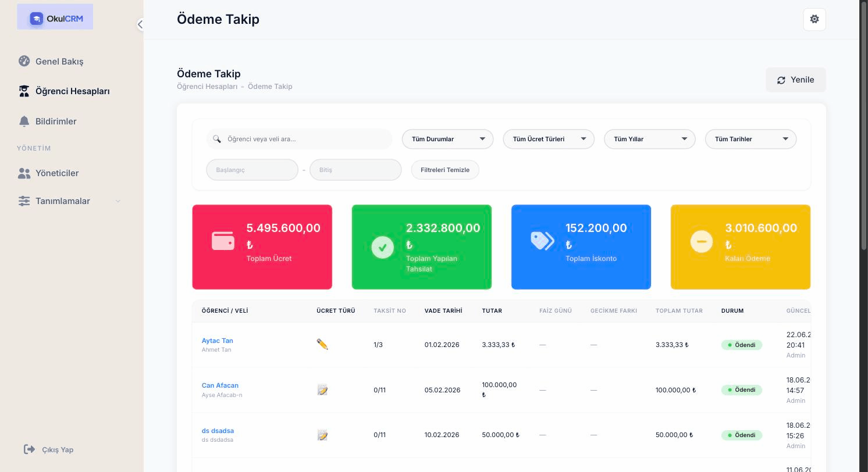The width and height of the screenshot is (868, 472).
Task: Open the Tüm Tarihler date dropdown
Action: tap(750, 139)
